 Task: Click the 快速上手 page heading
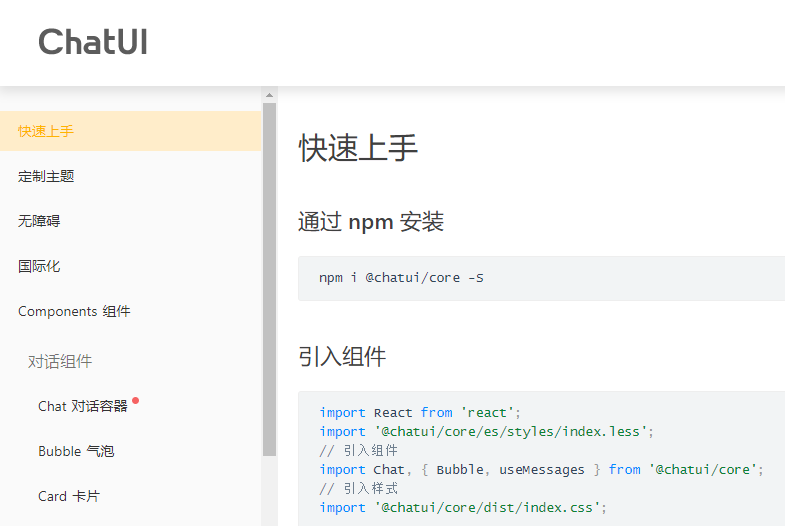(358, 148)
